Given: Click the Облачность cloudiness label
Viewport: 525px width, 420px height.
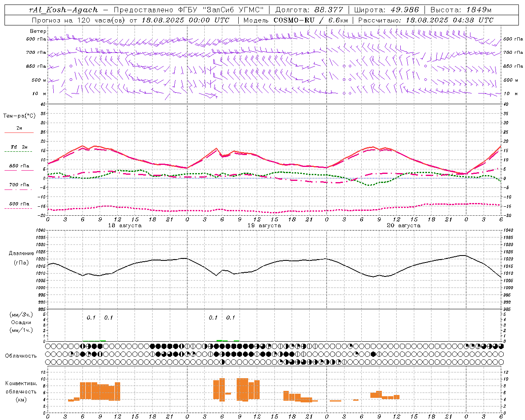Looking at the screenshot, I should (21, 356).
